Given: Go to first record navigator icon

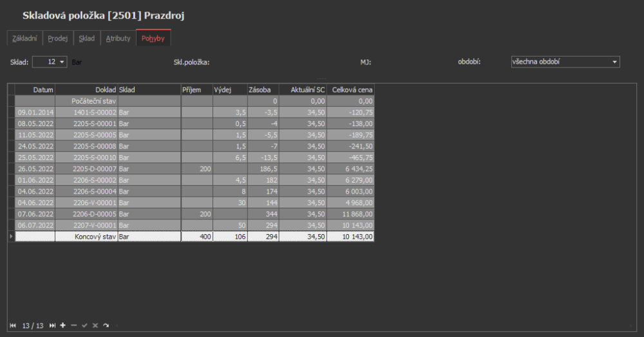Looking at the screenshot, I should coord(13,325).
